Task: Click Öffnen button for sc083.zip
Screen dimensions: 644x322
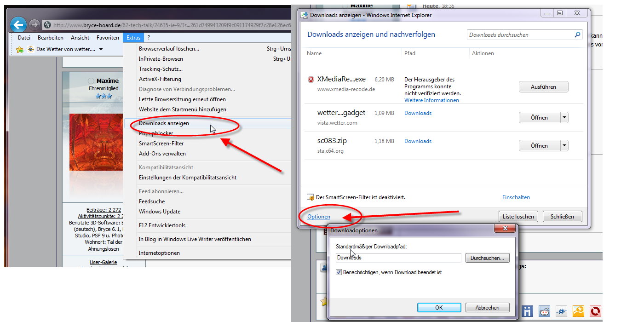Action: coord(539,146)
